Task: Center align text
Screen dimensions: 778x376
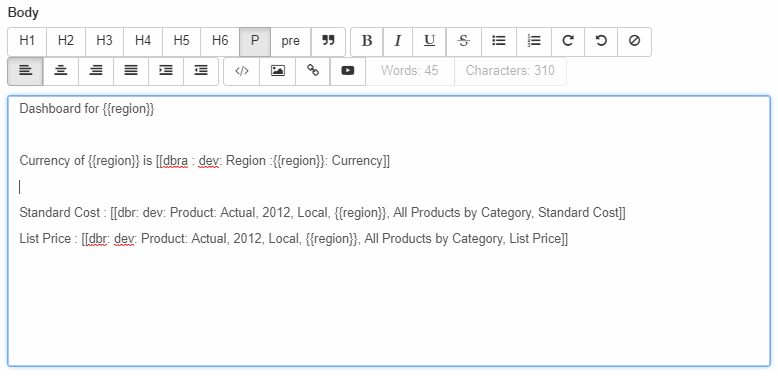Action: [x=61, y=71]
